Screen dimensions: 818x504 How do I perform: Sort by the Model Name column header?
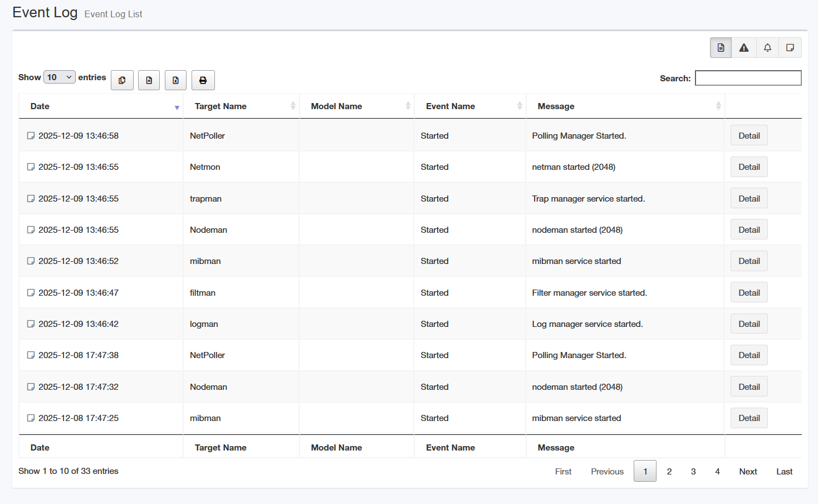(x=357, y=106)
